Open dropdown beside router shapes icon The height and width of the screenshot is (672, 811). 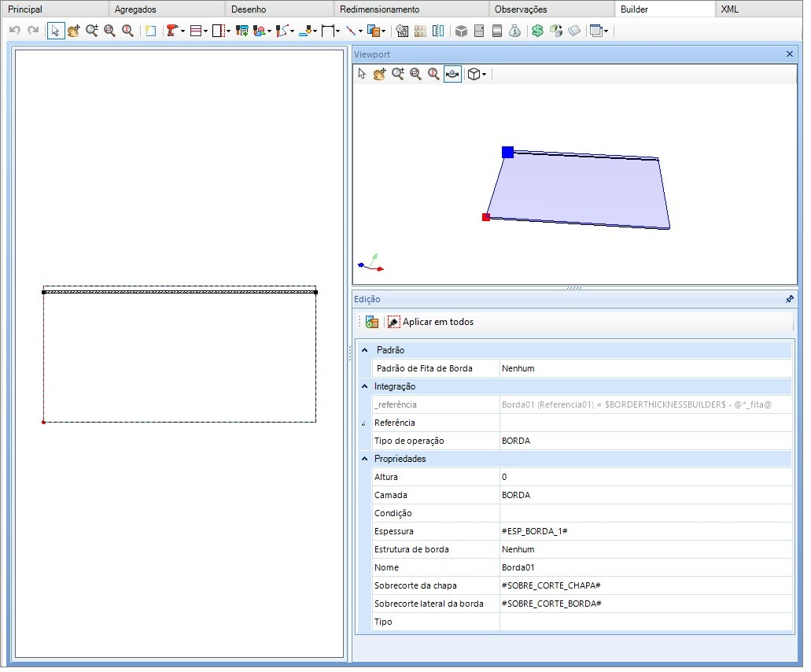coord(270,31)
